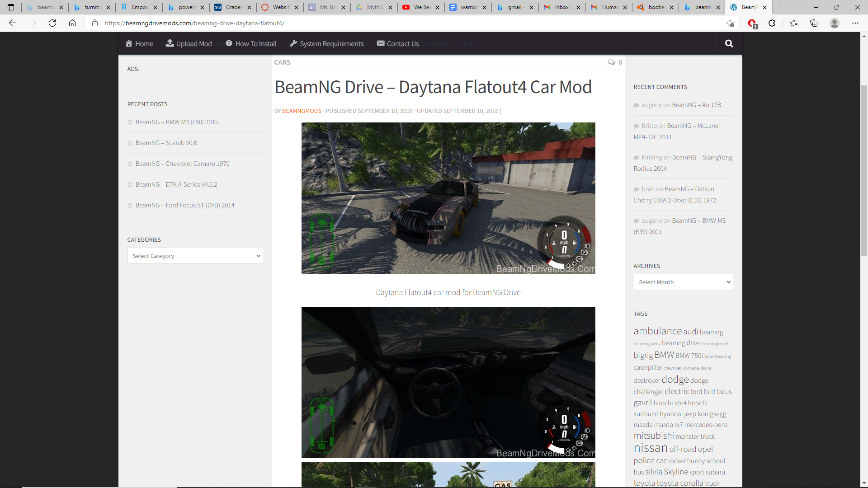Open the first Daytana car exterior screenshot
868x488 pixels.
click(x=448, y=198)
